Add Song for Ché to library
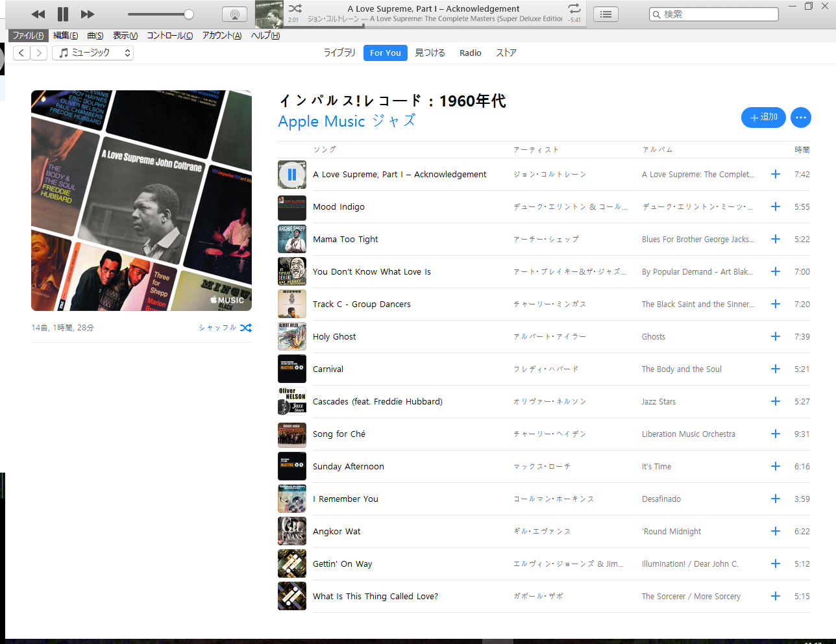836x644 pixels. click(775, 434)
